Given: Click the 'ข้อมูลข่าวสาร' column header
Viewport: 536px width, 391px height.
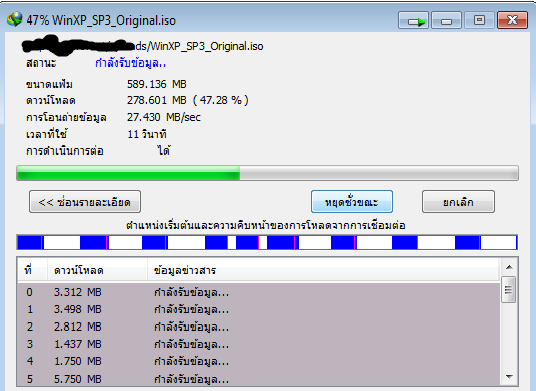Looking at the screenshot, I should coord(323,270).
